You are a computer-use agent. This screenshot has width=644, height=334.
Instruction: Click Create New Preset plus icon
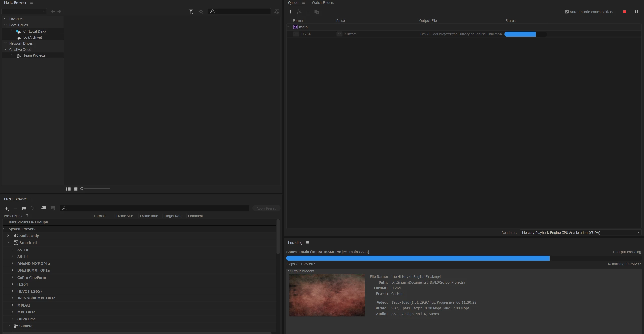tap(6, 208)
